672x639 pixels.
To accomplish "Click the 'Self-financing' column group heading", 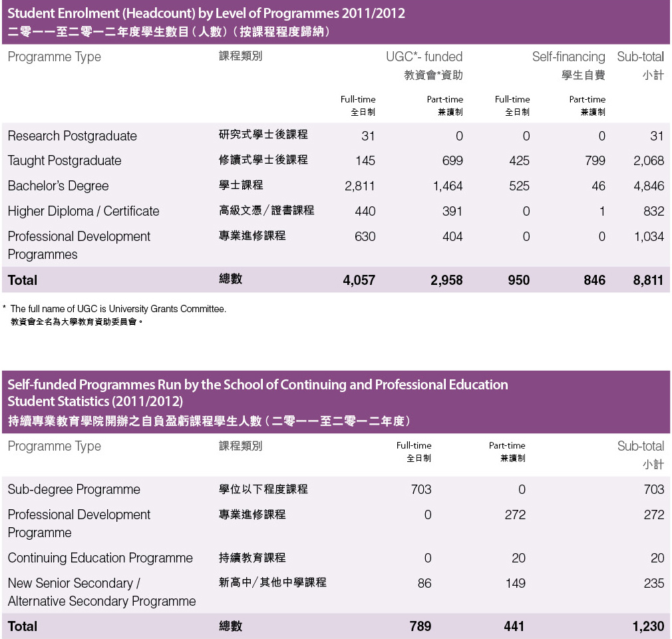I will 569,57.
